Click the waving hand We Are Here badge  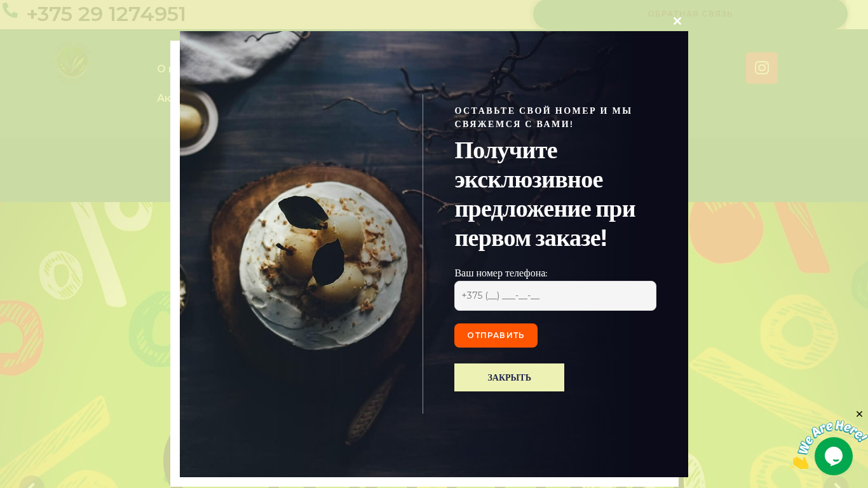pyautogui.click(x=827, y=443)
